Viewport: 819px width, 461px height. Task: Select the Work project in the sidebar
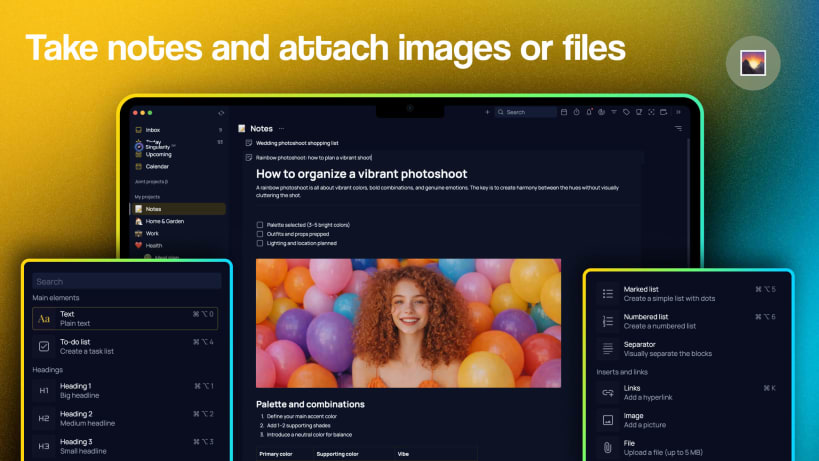coord(178,233)
